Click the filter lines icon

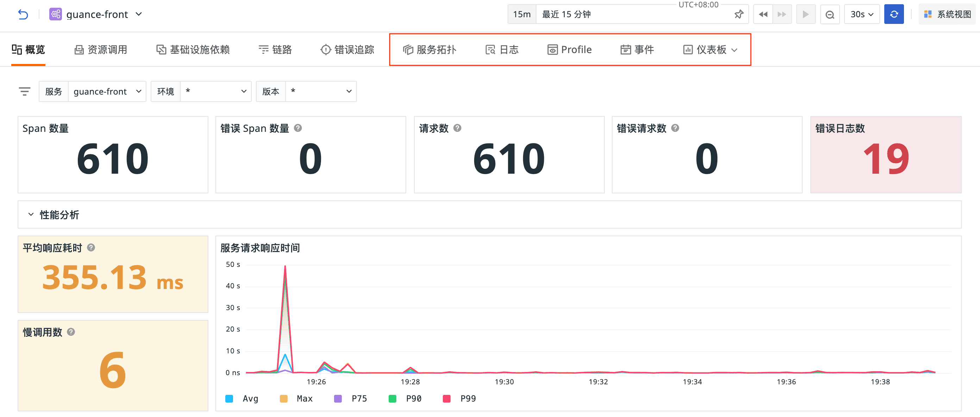coord(25,91)
